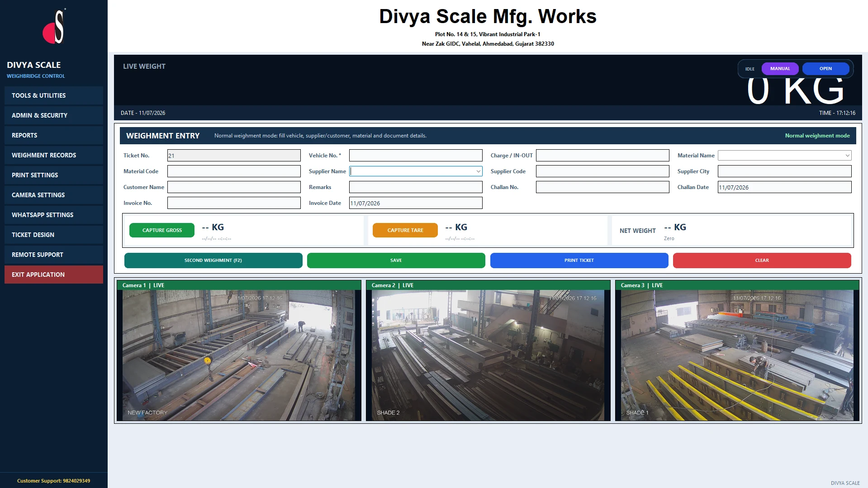This screenshot has height=488, width=868.
Task: Click the Vehicle No. input field
Action: click(416, 156)
